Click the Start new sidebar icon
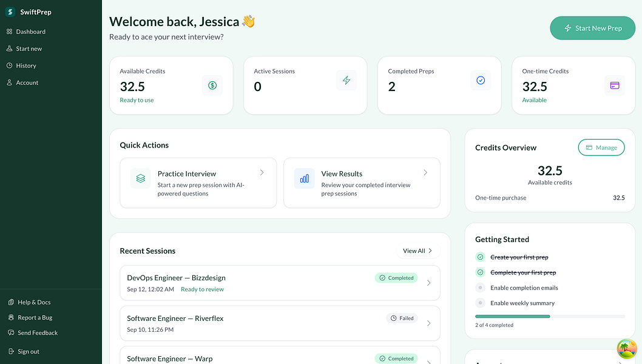This screenshot has width=642, height=364. click(10, 49)
